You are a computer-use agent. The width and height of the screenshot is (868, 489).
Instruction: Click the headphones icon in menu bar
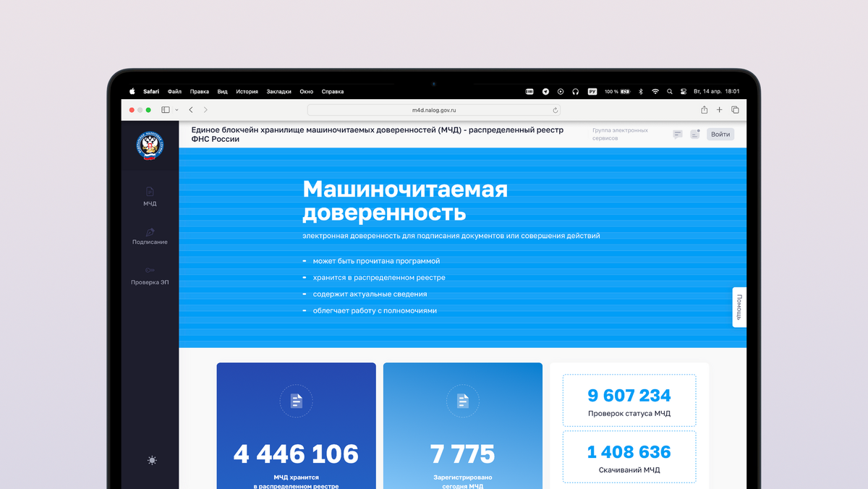[576, 92]
